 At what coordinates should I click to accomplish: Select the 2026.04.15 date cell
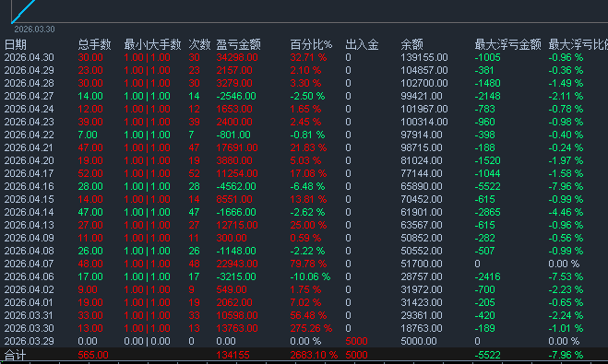(x=30, y=199)
